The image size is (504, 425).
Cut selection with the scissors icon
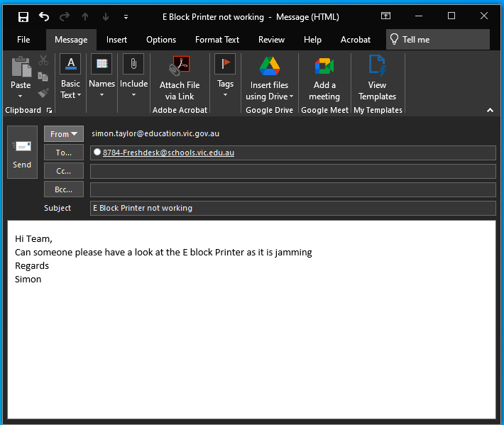click(x=43, y=60)
